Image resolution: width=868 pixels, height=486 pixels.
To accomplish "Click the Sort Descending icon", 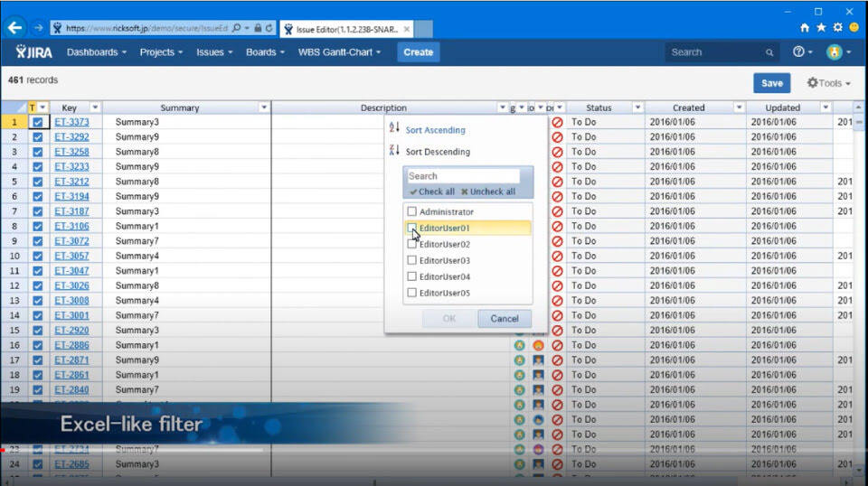I will (394, 151).
